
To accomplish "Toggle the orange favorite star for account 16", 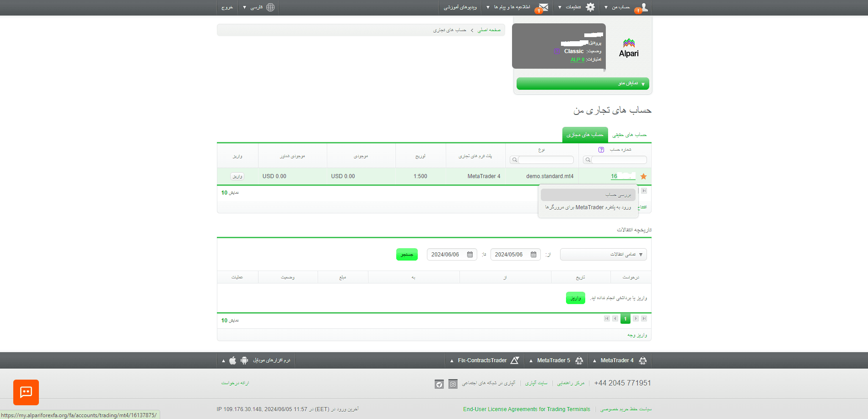I will (x=643, y=176).
